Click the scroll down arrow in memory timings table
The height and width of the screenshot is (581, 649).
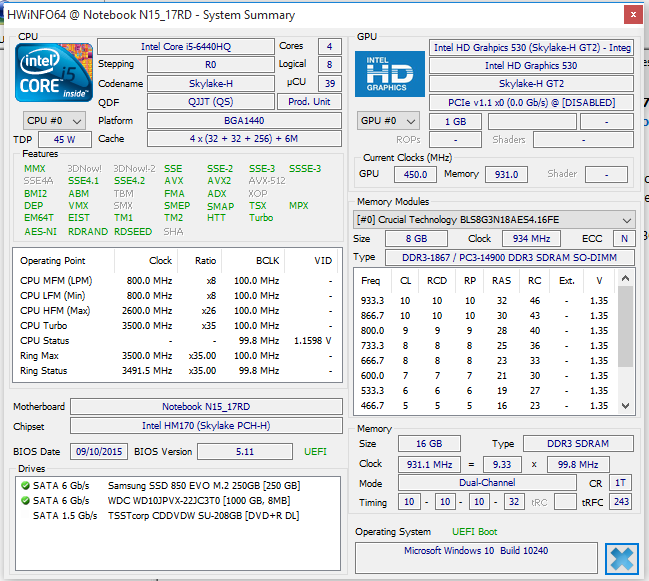coord(625,406)
